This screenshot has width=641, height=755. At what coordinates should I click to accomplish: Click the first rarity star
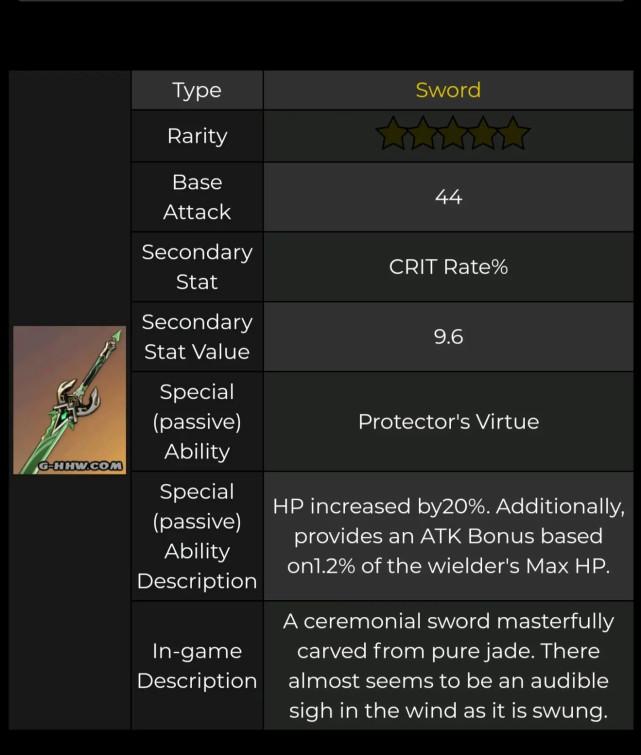coord(391,134)
